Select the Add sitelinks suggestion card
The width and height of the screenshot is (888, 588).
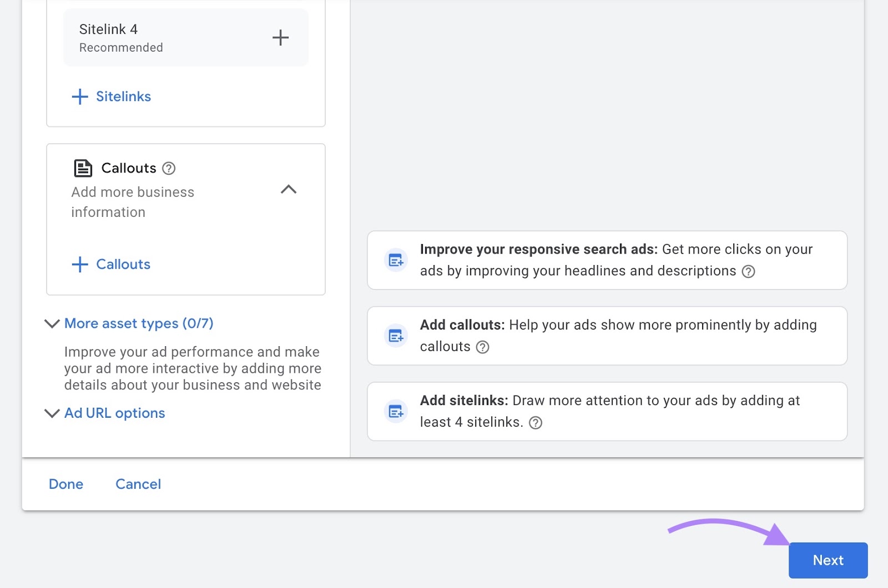coord(607,411)
